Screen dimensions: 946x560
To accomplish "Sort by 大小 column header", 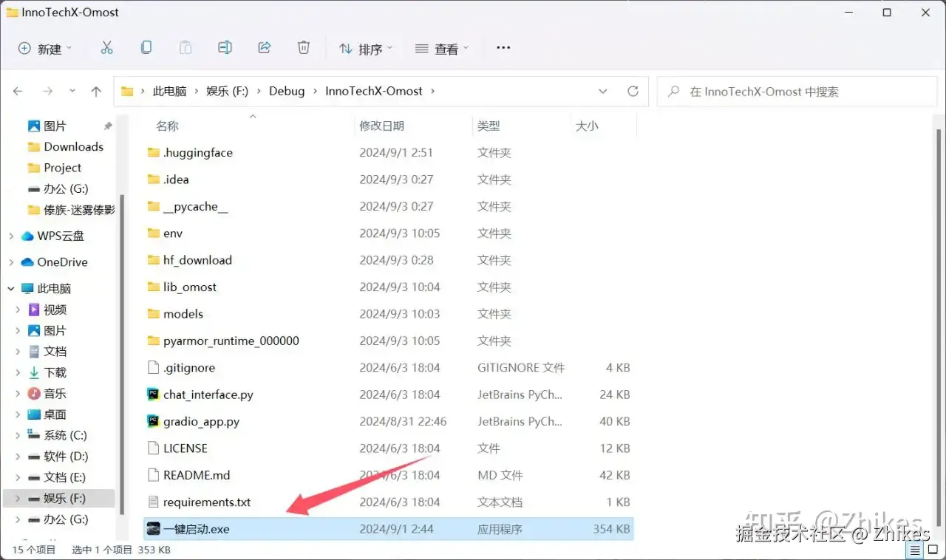I will (x=587, y=126).
